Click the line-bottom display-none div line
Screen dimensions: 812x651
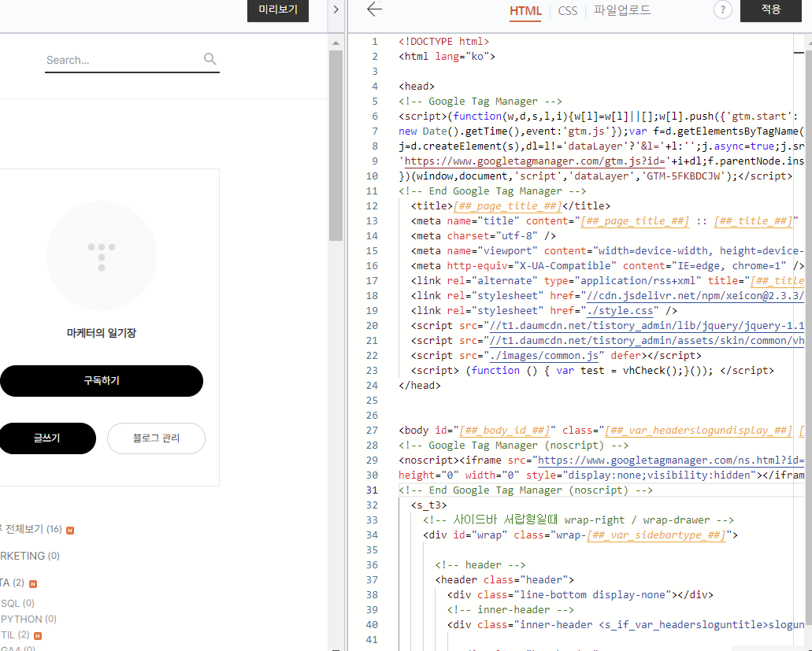coord(580,595)
